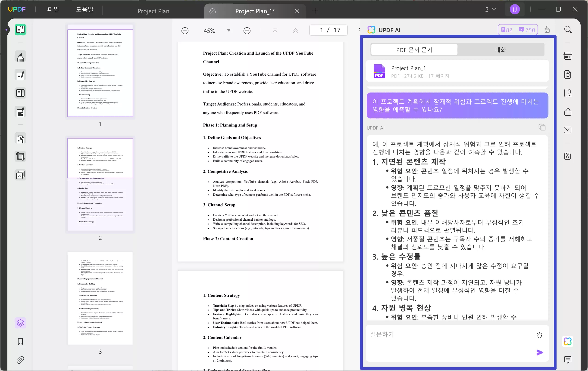Open the zoom percentage dropdown
Screen dimensions: 588x371
coord(228,31)
